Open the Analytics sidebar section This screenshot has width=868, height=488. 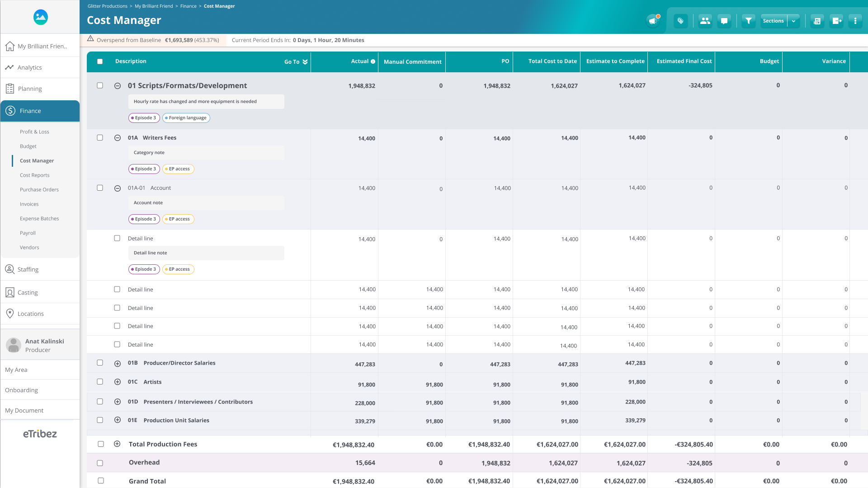pyautogui.click(x=40, y=67)
